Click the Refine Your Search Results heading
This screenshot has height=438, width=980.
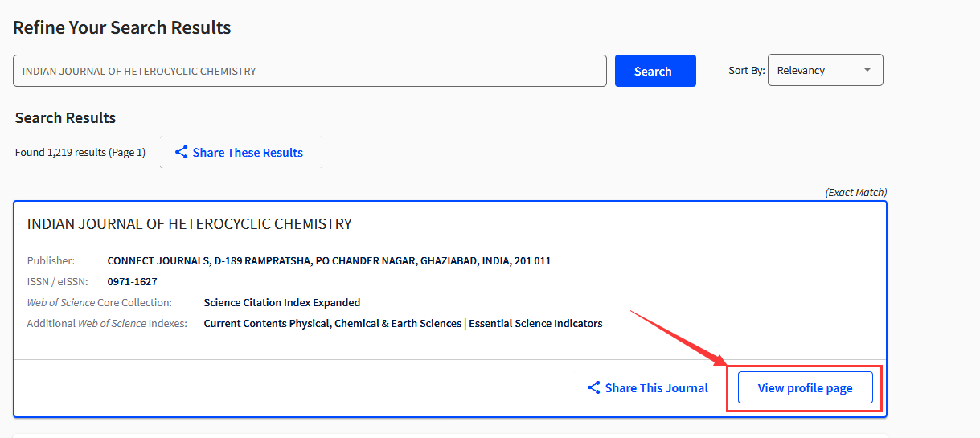[122, 27]
